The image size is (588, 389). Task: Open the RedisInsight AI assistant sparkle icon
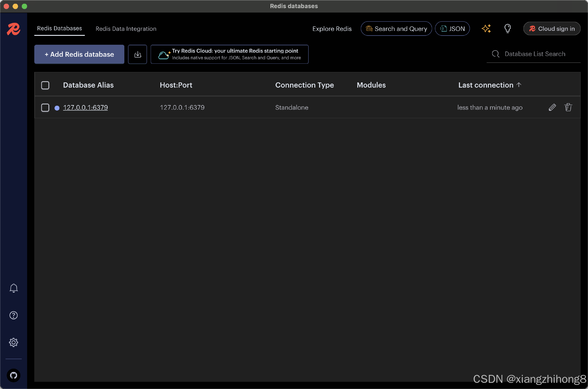coord(486,28)
